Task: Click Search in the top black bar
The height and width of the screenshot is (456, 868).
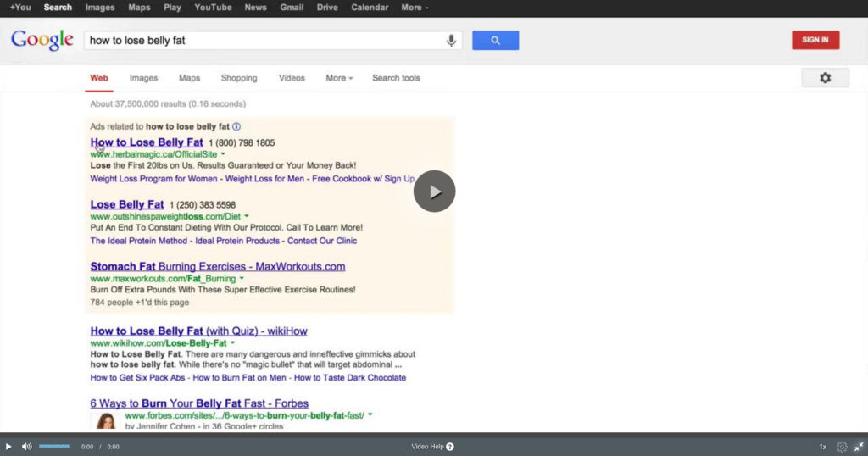Action: 58,8
